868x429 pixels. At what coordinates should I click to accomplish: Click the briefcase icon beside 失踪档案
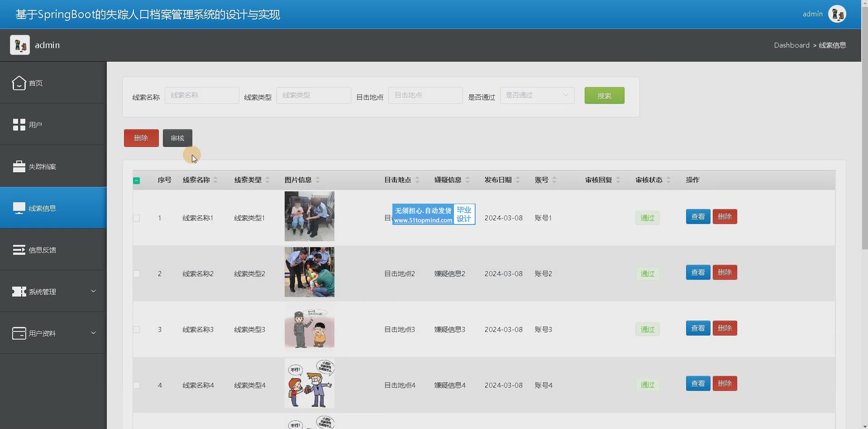(19, 167)
